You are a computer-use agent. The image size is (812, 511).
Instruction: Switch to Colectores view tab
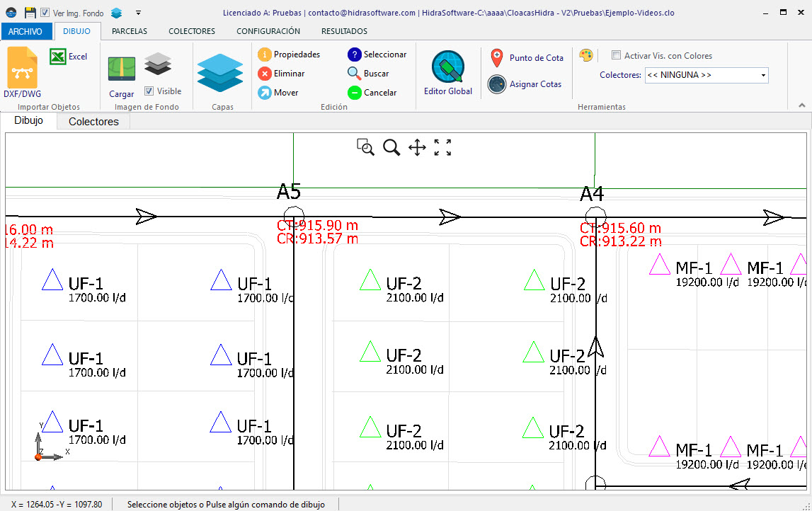point(93,122)
